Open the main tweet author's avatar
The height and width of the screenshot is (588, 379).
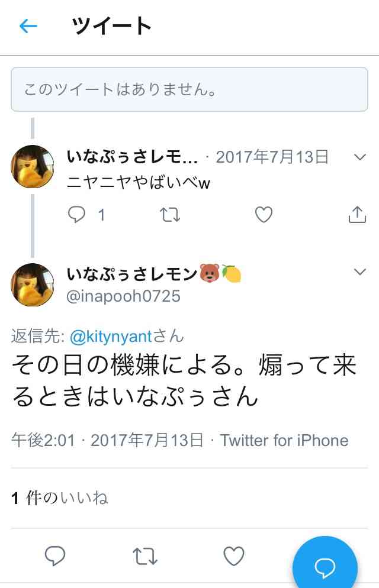[33, 285]
